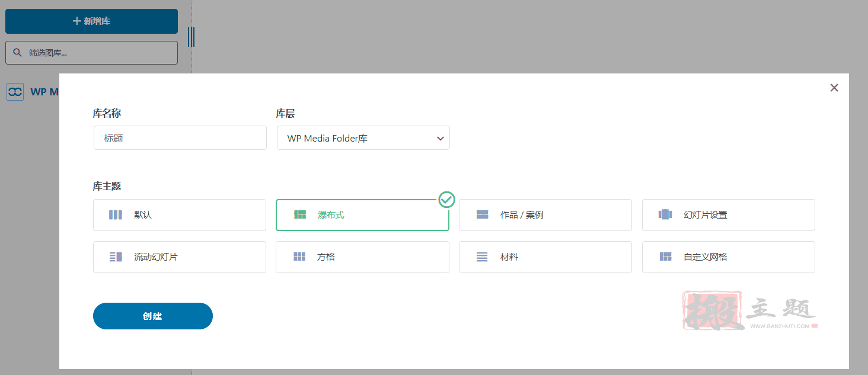Viewport: 868px width, 375px height.
Task: Click the 新增库 add gallery button
Action: 91,21
